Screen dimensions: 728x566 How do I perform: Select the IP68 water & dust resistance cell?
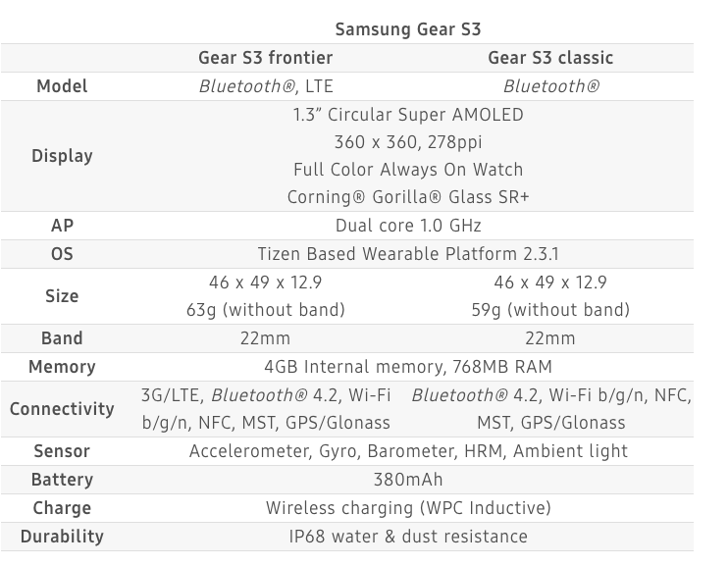[408, 537]
